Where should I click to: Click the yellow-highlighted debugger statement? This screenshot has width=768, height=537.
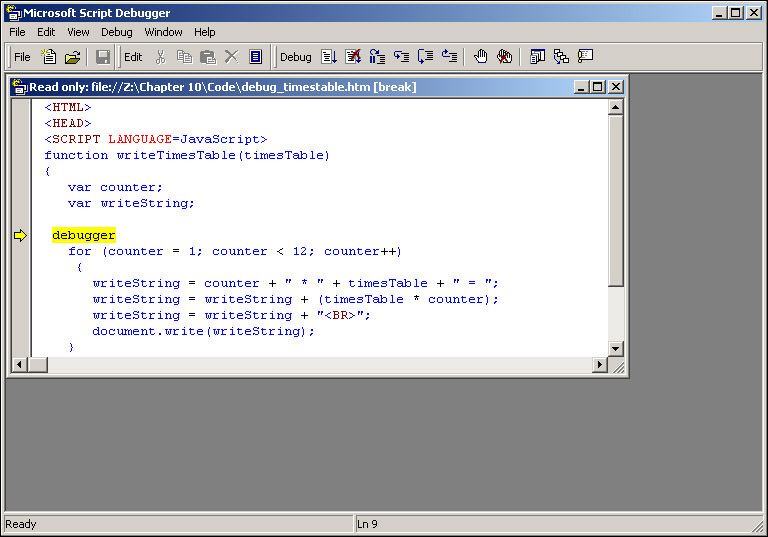click(x=84, y=235)
